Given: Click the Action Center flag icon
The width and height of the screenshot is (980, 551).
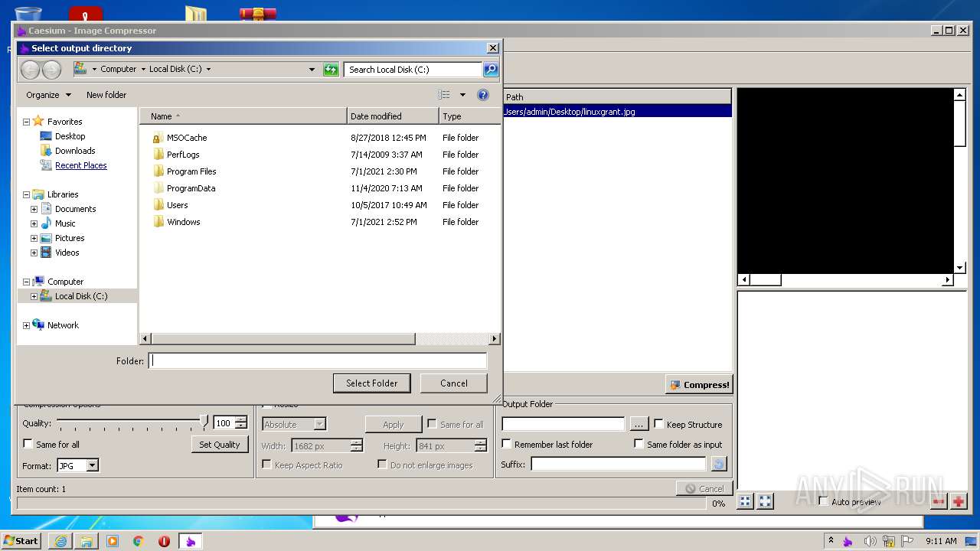Looking at the screenshot, I should 906,541.
